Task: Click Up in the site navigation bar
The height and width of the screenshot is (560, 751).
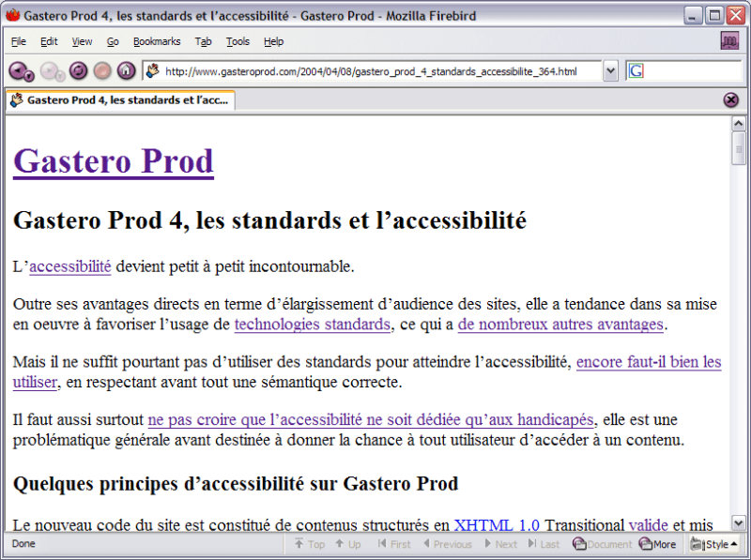Action: tap(348, 544)
